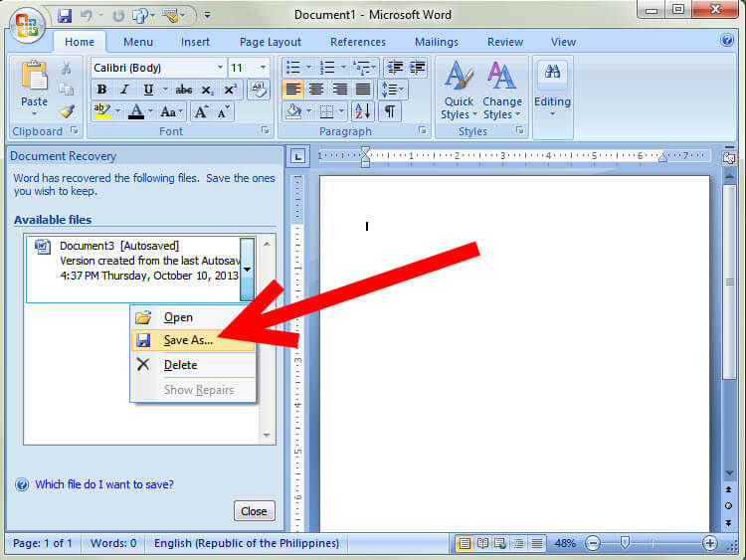
Task: Click the Numbering list icon
Action: 327,68
